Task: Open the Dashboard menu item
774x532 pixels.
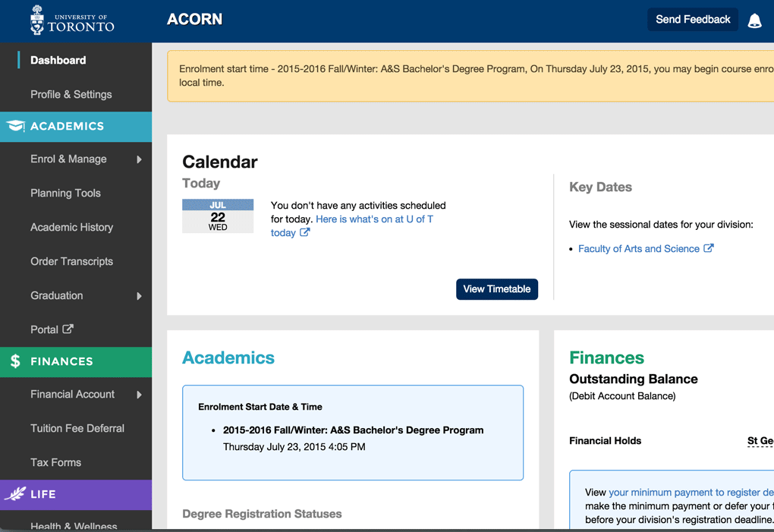Action: pyautogui.click(x=58, y=60)
